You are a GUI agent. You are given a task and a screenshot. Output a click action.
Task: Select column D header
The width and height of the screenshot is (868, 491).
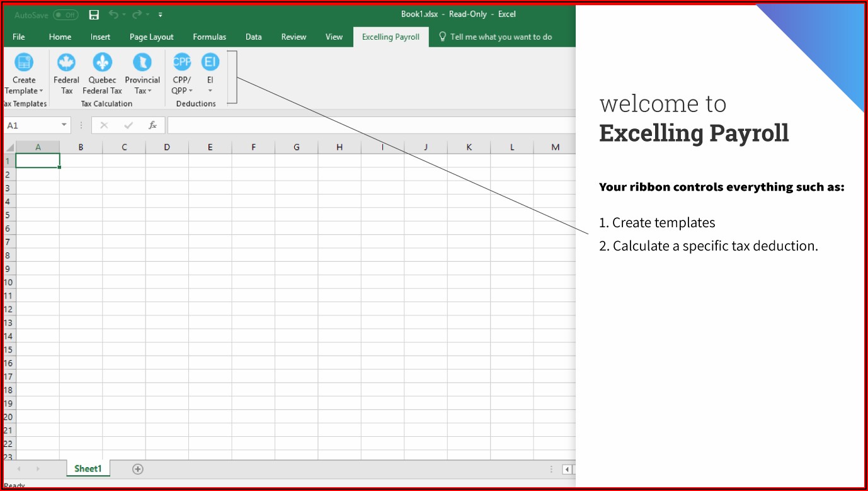pos(167,147)
